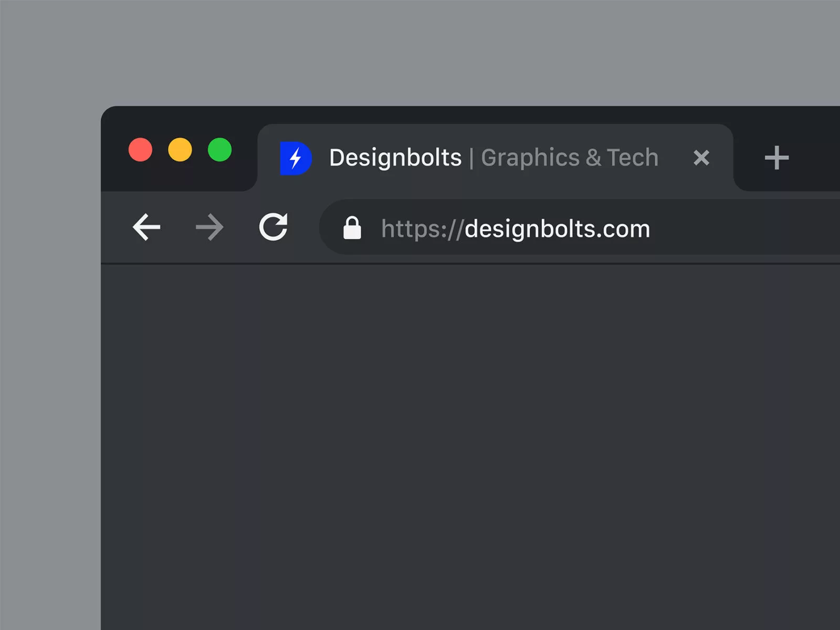Click the padlock security icon
Screen dimensions: 840x630
353,228
